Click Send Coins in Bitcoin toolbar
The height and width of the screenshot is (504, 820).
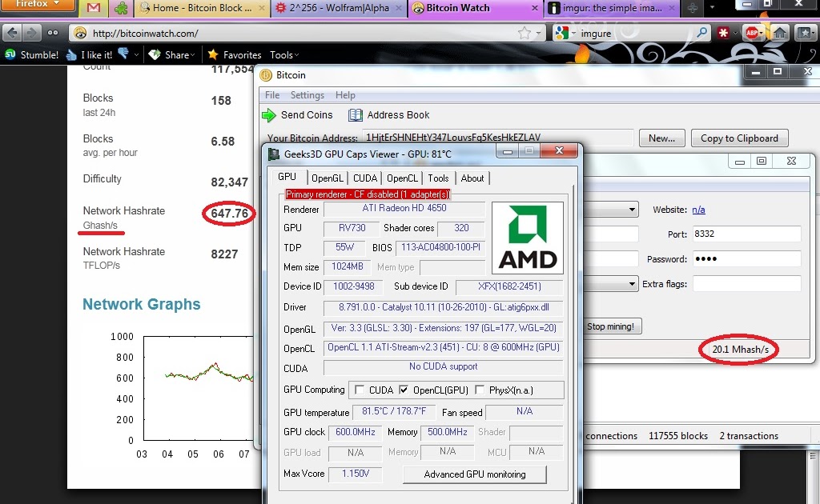(x=297, y=115)
